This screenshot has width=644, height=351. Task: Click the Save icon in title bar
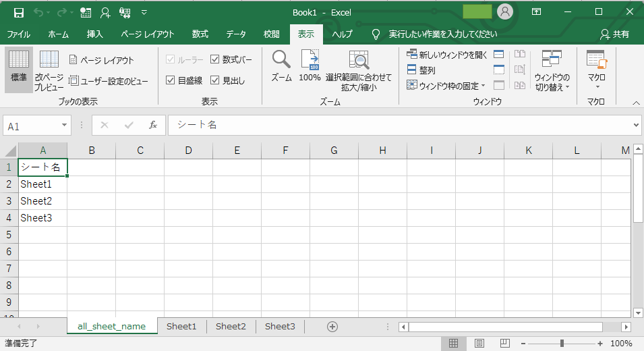pos(18,12)
